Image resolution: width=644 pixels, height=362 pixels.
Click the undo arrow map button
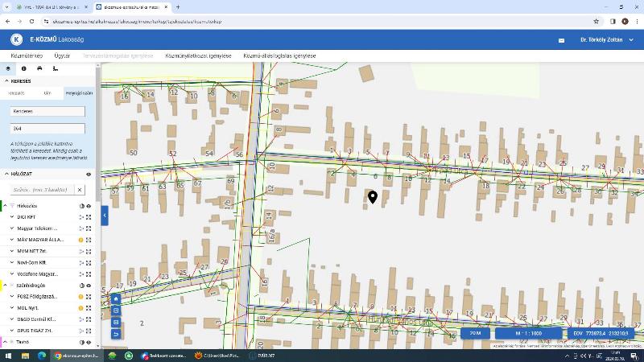click(x=116, y=333)
